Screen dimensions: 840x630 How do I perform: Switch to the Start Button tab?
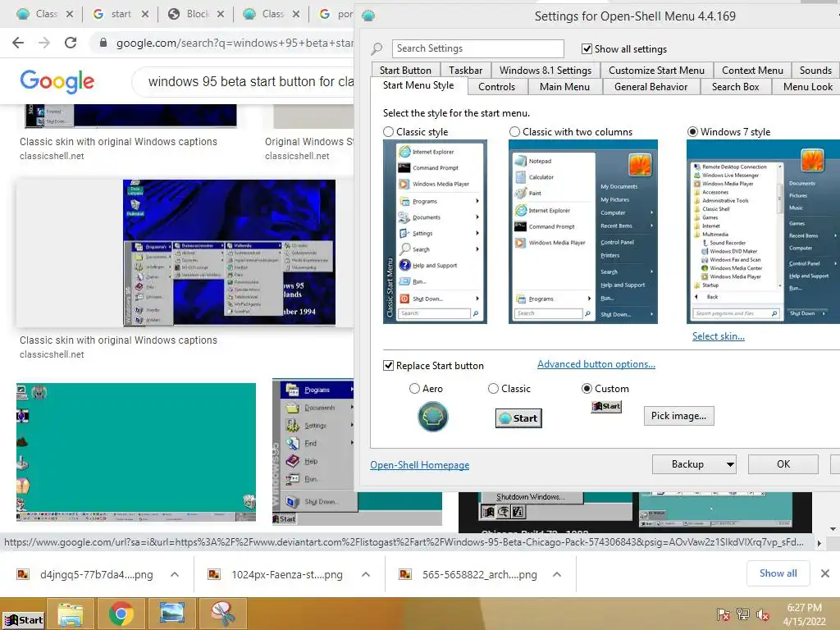point(405,71)
